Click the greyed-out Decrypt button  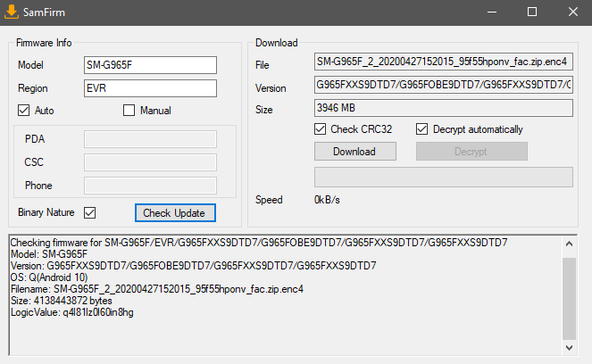[x=471, y=152]
